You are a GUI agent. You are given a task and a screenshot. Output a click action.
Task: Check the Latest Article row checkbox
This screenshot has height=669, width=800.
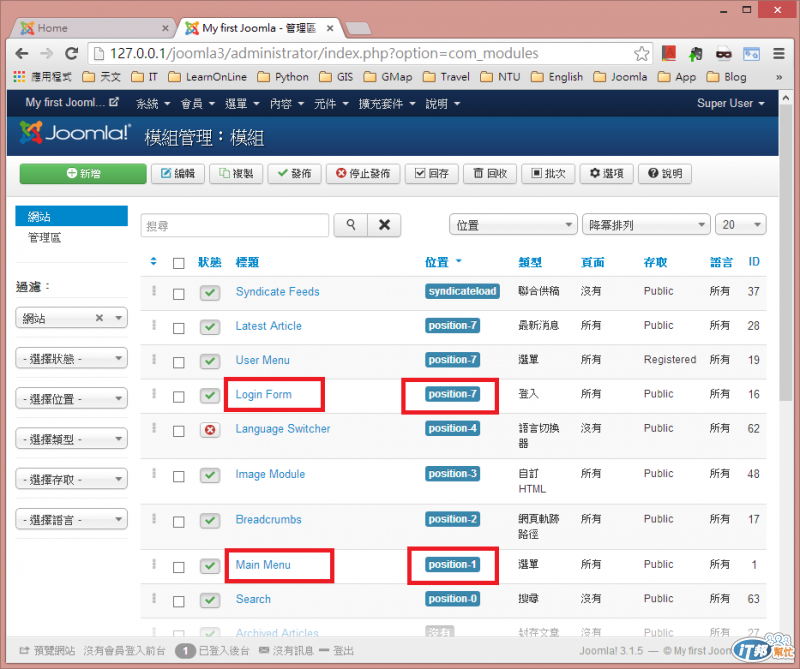pos(179,329)
